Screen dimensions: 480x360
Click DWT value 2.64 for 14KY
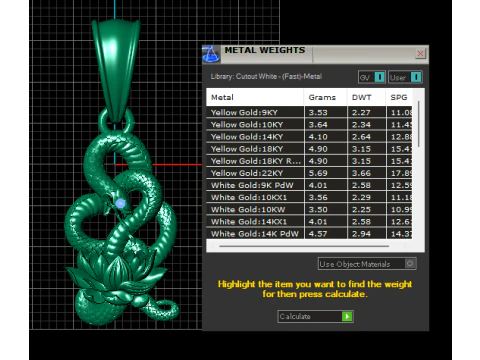coord(361,137)
